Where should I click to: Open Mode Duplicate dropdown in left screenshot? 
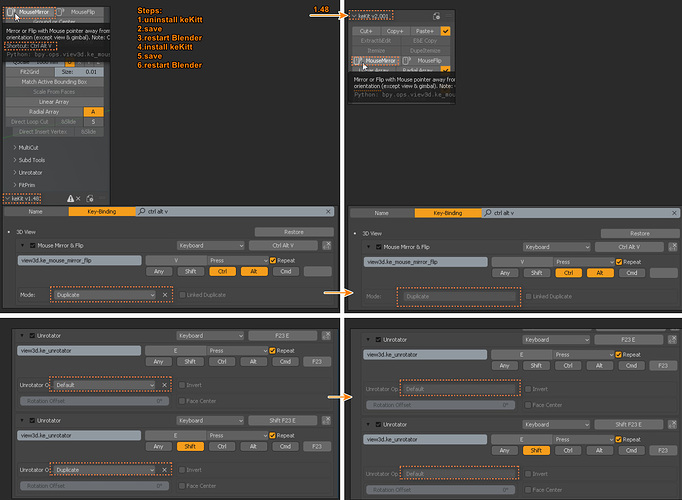click(105, 295)
